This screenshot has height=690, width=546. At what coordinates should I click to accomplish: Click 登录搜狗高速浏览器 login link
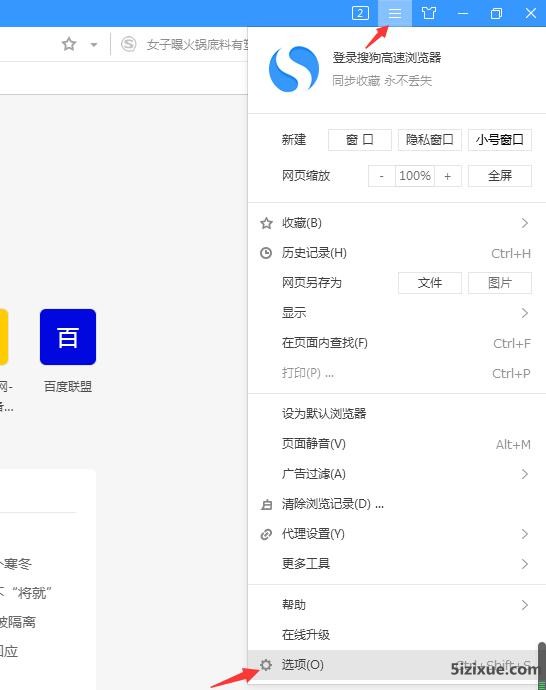coord(387,58)
